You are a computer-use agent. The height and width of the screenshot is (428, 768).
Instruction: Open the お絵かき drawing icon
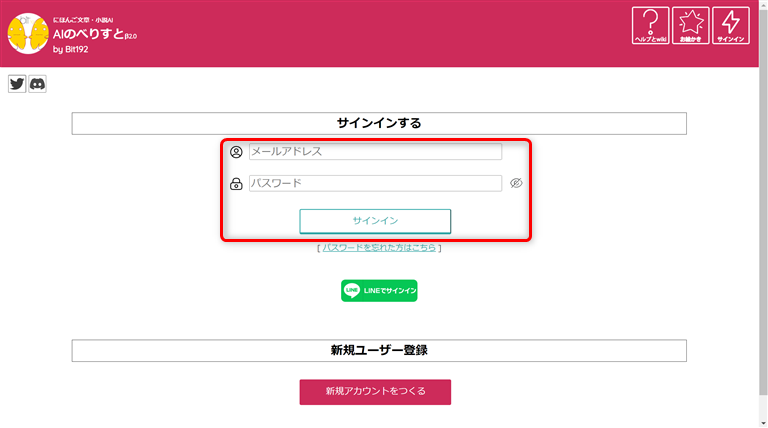coord(691,26)
